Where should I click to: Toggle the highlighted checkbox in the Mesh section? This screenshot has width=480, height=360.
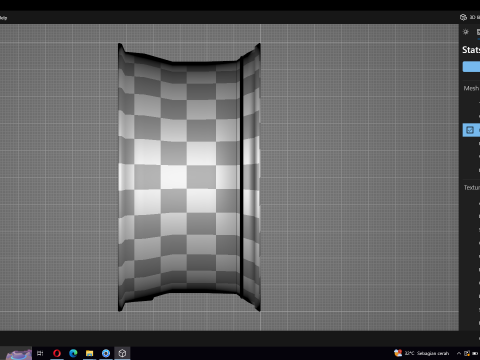point(470,130)
